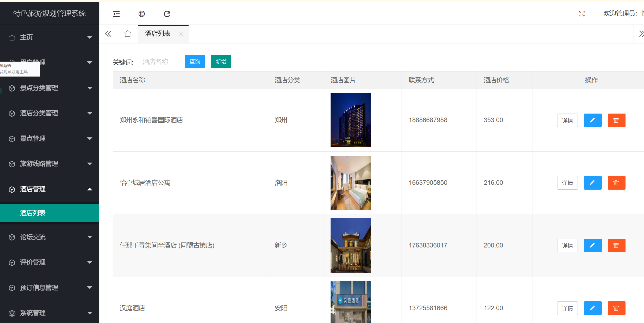This screenshot has height=323, width=644.
Task: Click the refresh page icon
Action: [x=167, y=14]
